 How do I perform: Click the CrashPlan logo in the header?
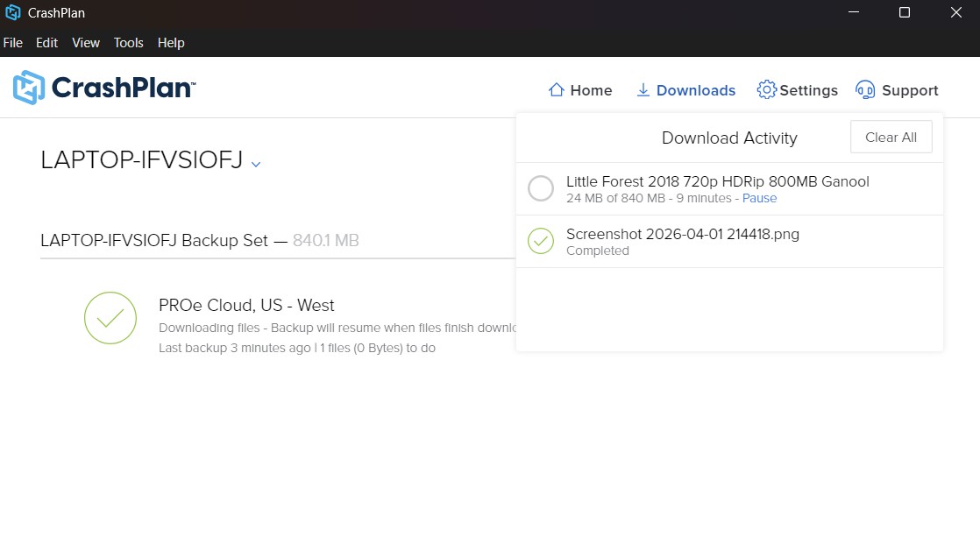pos(103,87)
